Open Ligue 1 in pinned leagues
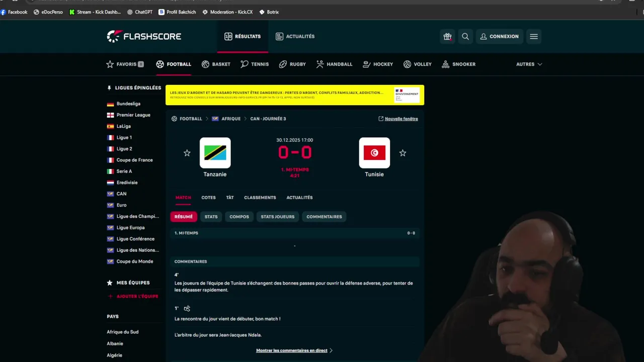 124,138
